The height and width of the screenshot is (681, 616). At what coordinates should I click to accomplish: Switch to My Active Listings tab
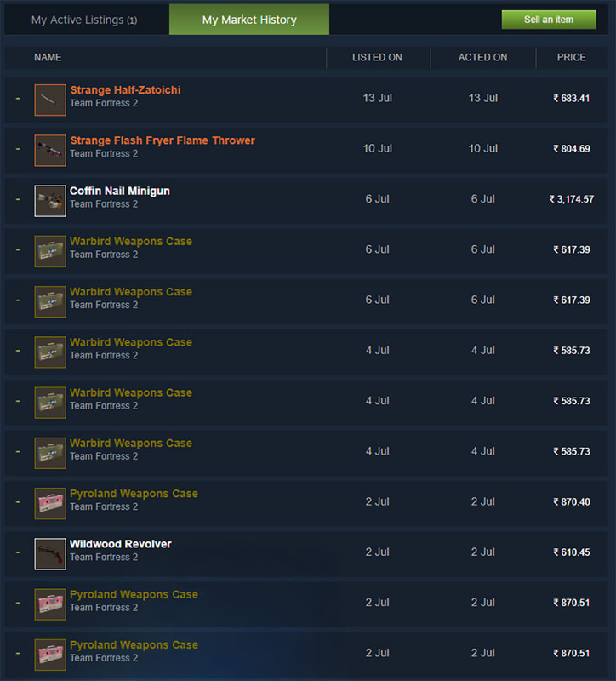[84, 20]
